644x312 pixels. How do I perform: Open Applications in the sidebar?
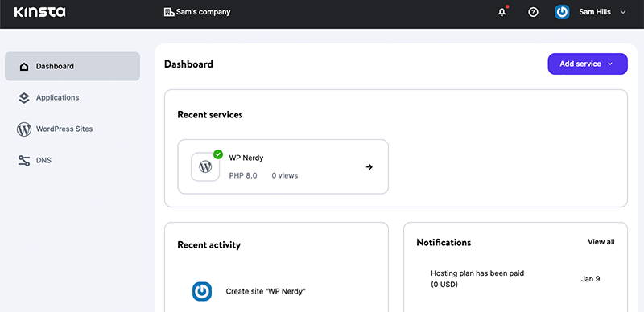point(57,98)
